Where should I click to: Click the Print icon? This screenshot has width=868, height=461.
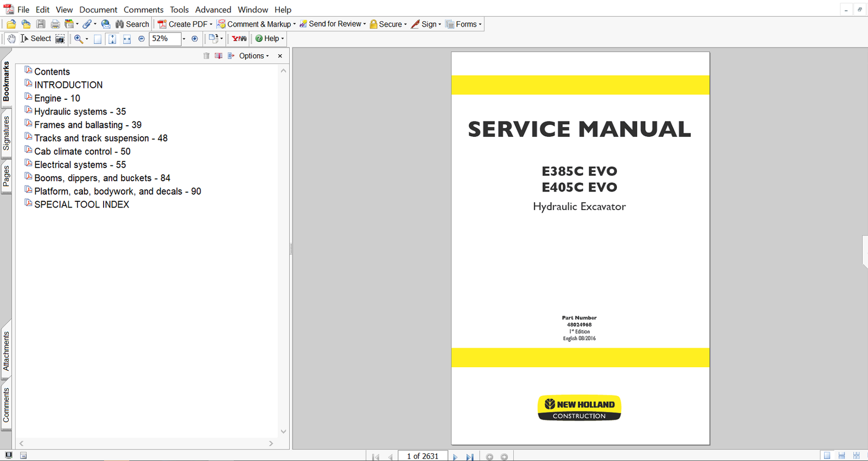(x=55, y=24)
